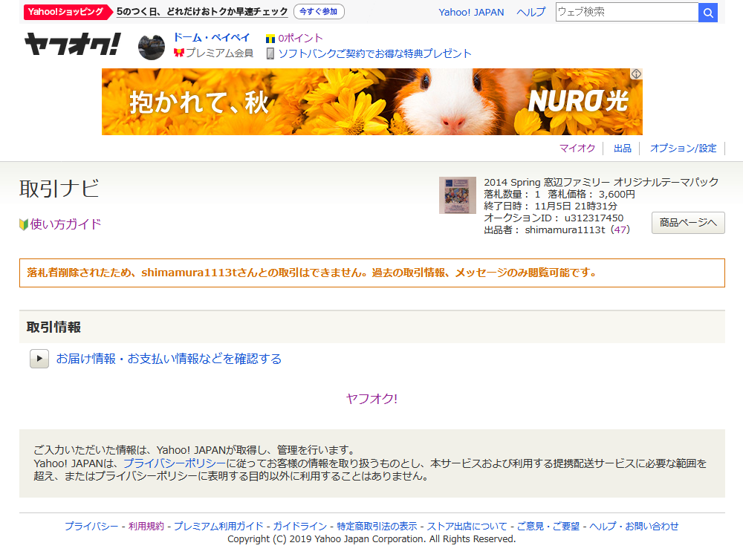Click the beginner mark icon beside 使い方ガイド
The width and height of the screenshot is (743, 560).
[x=24, y=224]
